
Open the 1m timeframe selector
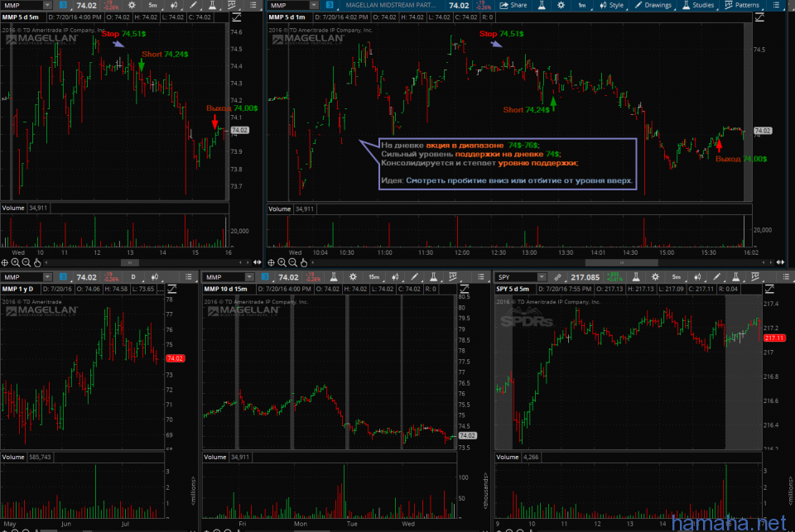(581, 5)
